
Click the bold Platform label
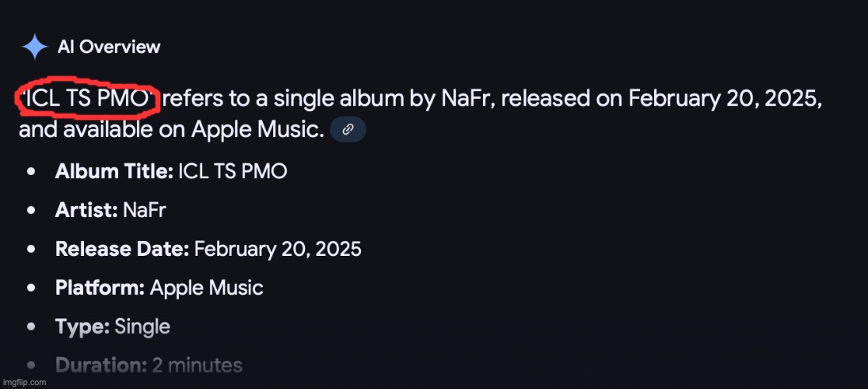pos(100,288)
